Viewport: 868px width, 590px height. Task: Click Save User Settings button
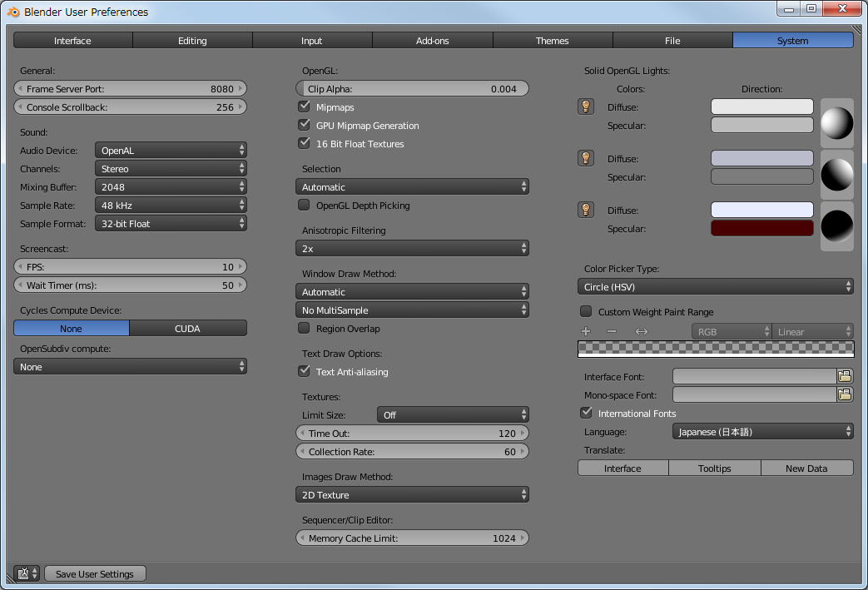(x=95, y=573)
